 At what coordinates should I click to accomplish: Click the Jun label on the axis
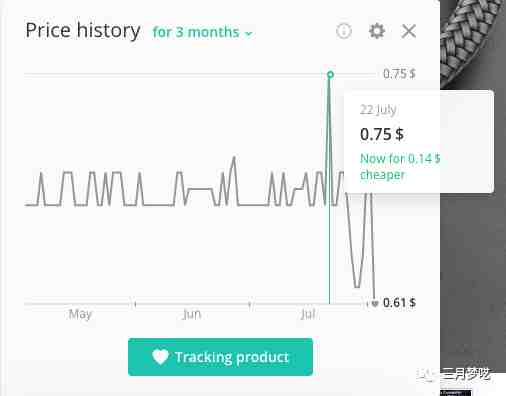coord(192,314)
